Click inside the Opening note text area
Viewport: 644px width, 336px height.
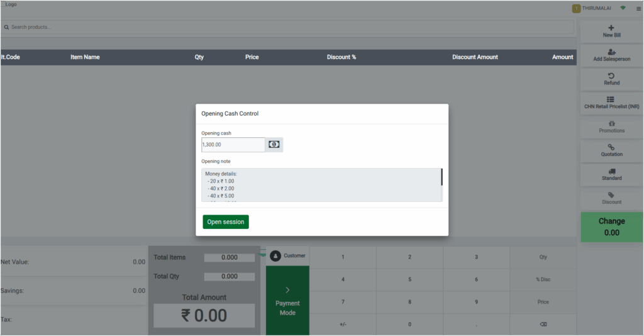coord(321,185)
